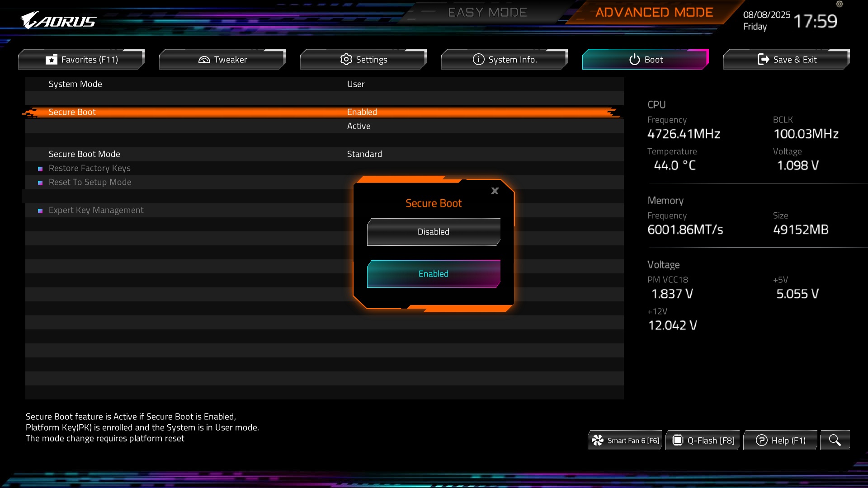Launch Q-Flash [F8]
Image resolution: width=868 pixels, height=488 pixels.
[x=703, y=440]
